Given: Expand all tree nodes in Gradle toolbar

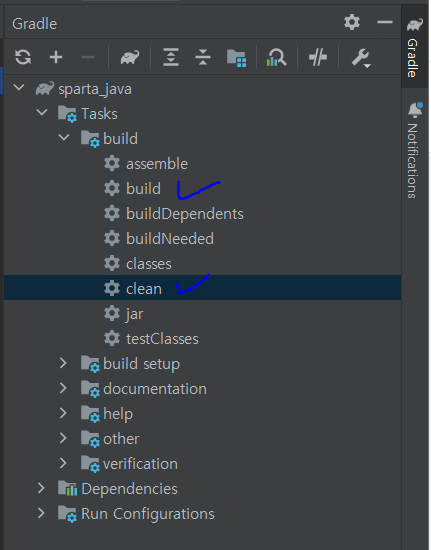Looking at the screenshot, I should coord(171,57).
